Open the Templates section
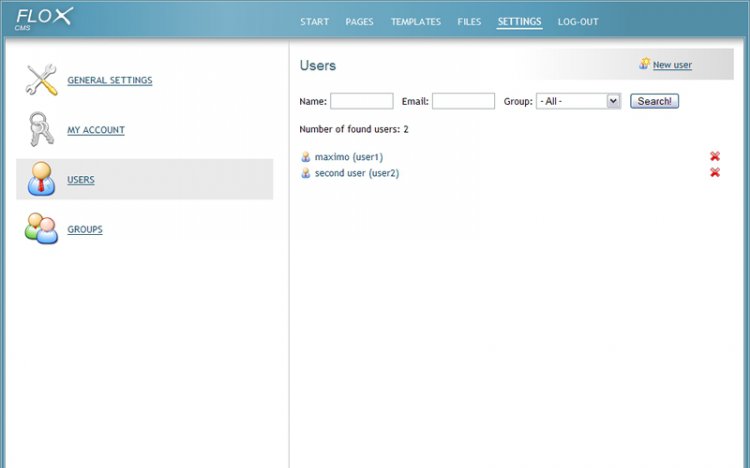Image resolution: width=750 pixels, height=468 pixels. click(x=415, y=22)
